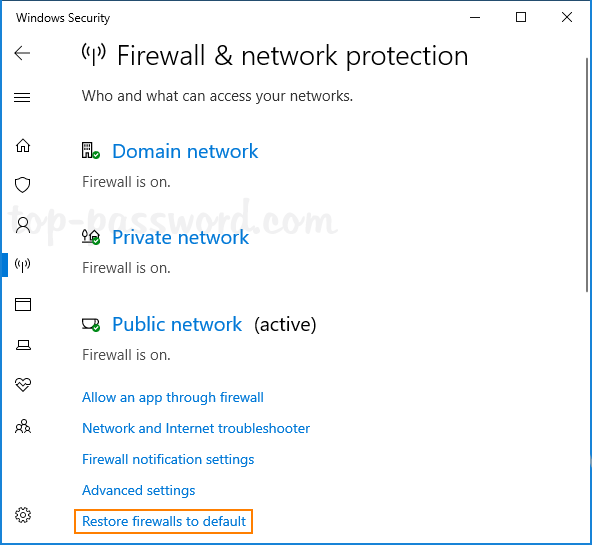Click Restore firewalls to default

point(164,521)
